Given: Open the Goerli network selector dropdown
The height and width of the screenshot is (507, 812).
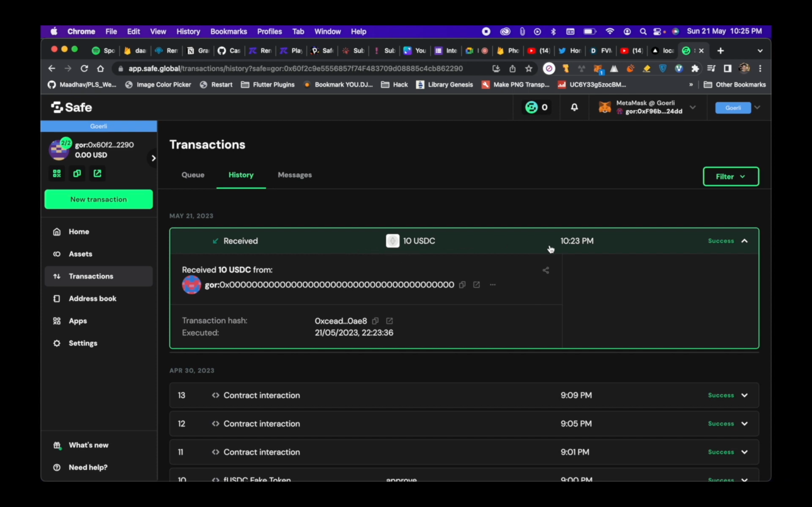Looking at the screenshot, I should (738, 108).
